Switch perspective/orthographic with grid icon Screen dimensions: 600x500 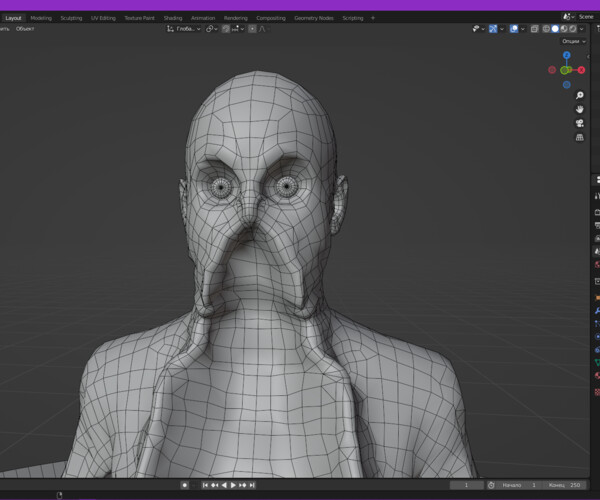click(x=580, y=137)
